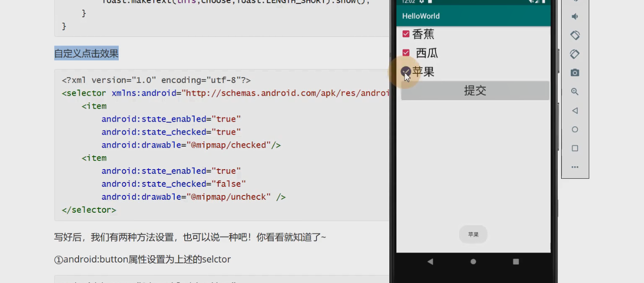644x283 pixels.
Task: Click code line android:state_checked="true"
Action: [171, 132]
